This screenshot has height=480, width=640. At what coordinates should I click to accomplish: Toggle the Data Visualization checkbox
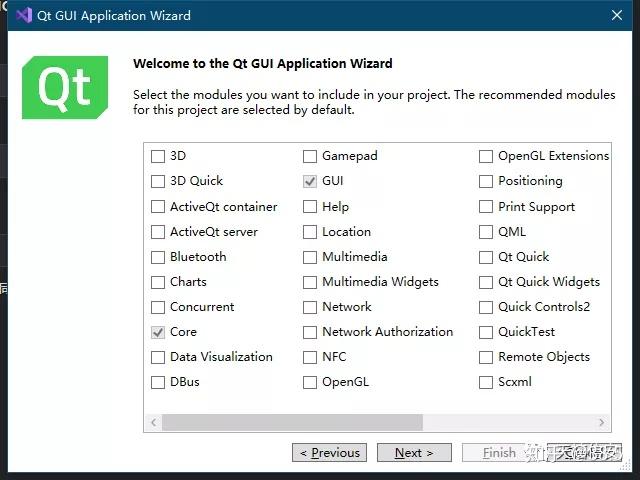pos(158,357)
